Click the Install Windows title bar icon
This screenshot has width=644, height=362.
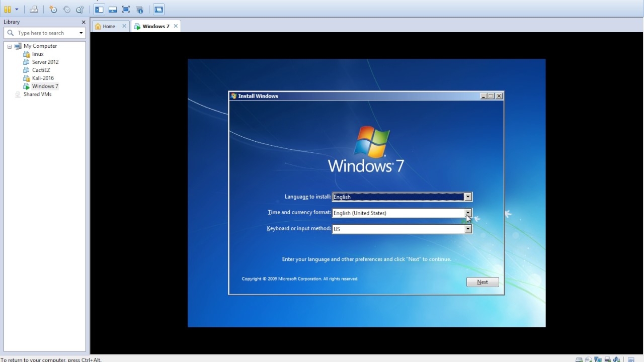(233, 96)
